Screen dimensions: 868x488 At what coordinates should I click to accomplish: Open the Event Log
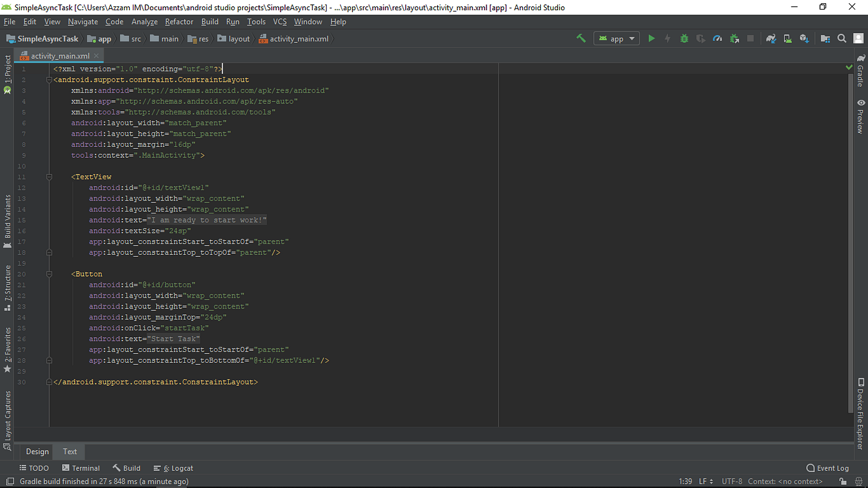pyautogui.click(x=827, y=468)
